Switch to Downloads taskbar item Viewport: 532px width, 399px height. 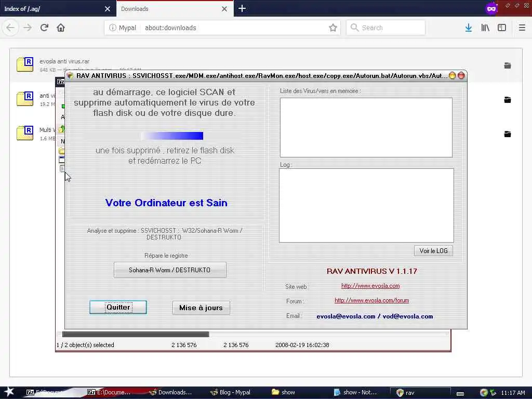coord(170,392)
